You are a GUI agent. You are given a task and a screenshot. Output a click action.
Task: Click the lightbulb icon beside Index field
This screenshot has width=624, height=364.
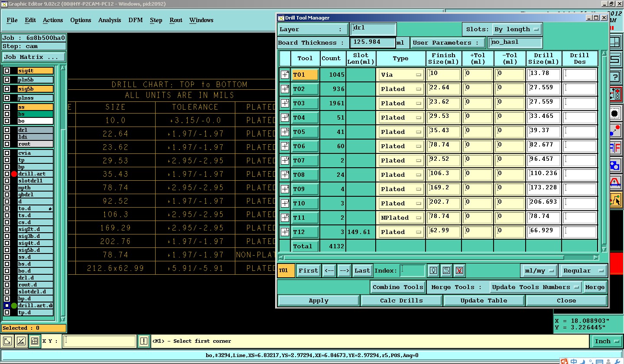tap(433, 270)
